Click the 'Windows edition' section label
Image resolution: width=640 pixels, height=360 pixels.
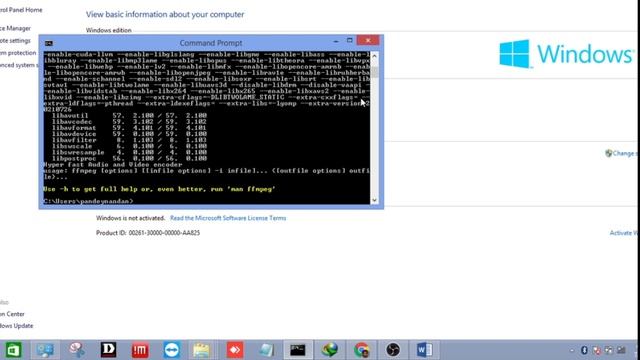click(109, 30)
